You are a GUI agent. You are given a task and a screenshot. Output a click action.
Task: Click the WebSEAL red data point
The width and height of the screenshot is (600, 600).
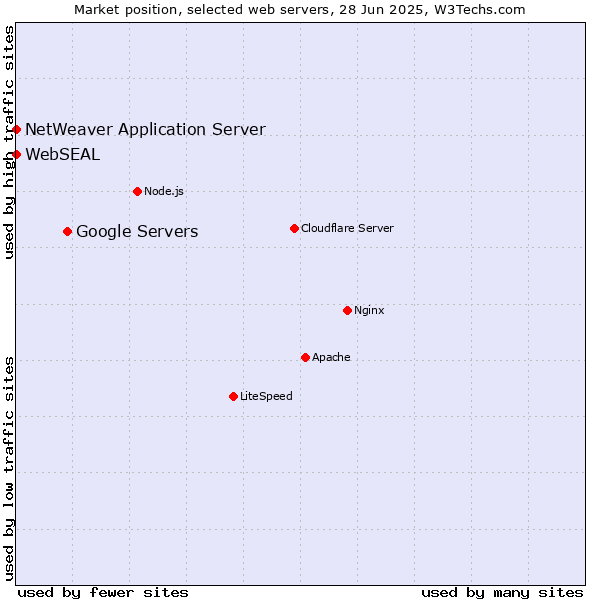(16, 155)
